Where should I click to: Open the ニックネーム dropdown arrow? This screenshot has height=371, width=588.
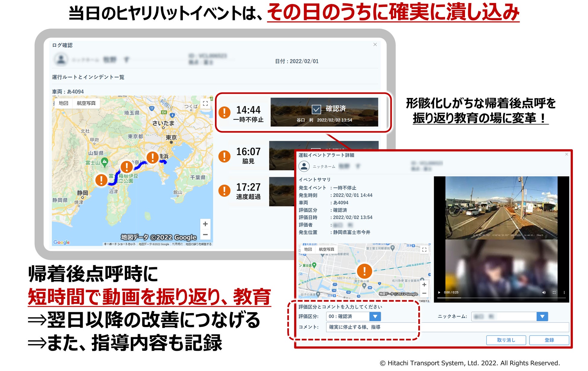(542, 316)
